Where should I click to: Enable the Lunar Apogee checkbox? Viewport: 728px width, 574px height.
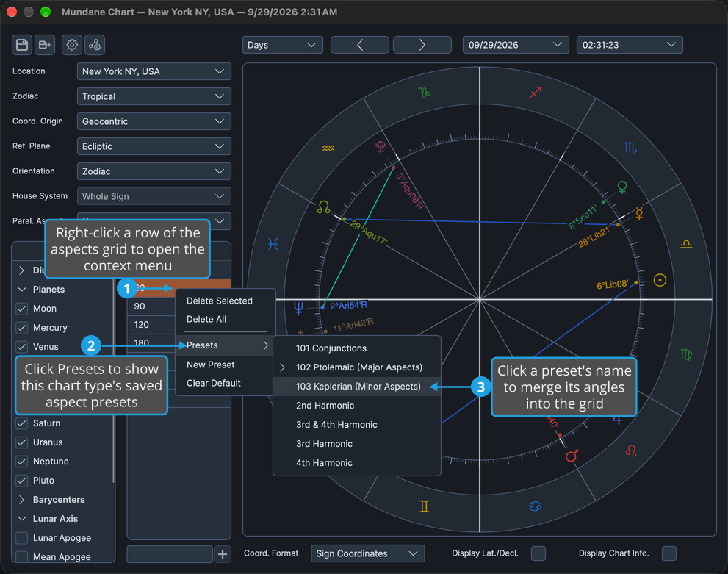[22, 538]
